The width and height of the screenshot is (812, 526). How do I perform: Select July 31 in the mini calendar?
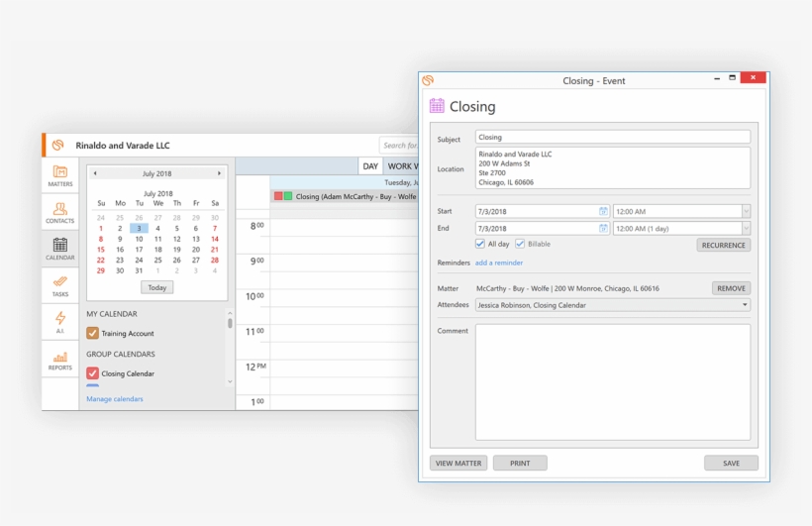tap(139, 270)
